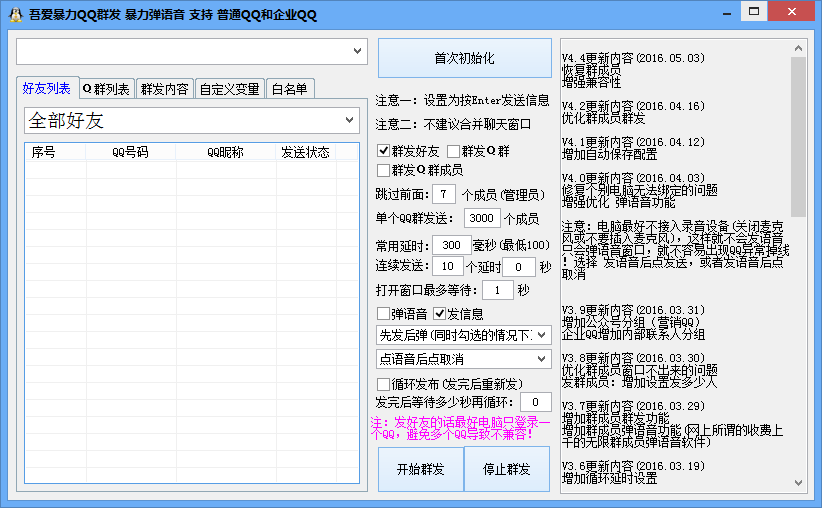Go to the 白名单 tab

pos(289,89)
